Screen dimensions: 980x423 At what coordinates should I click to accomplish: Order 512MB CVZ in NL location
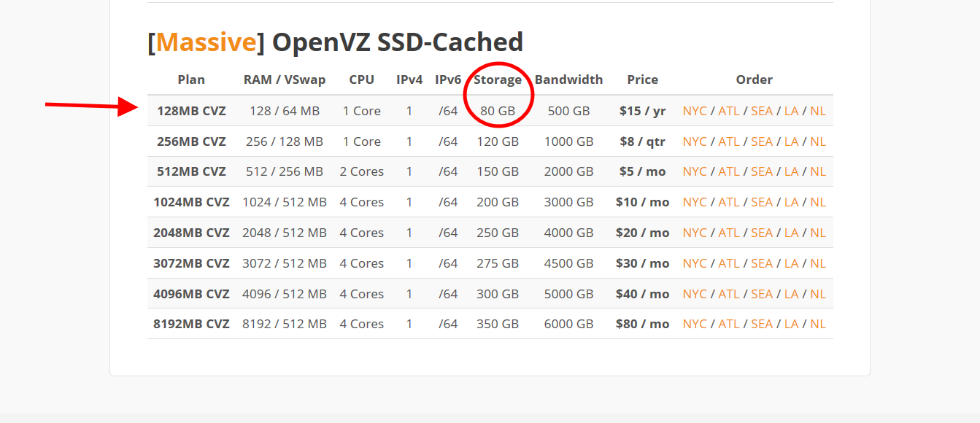817,171
